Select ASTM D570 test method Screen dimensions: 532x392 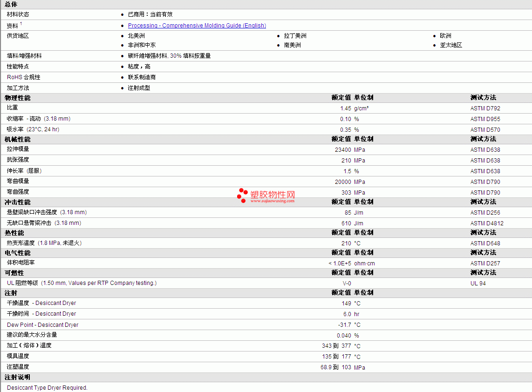tap(485, 130)
